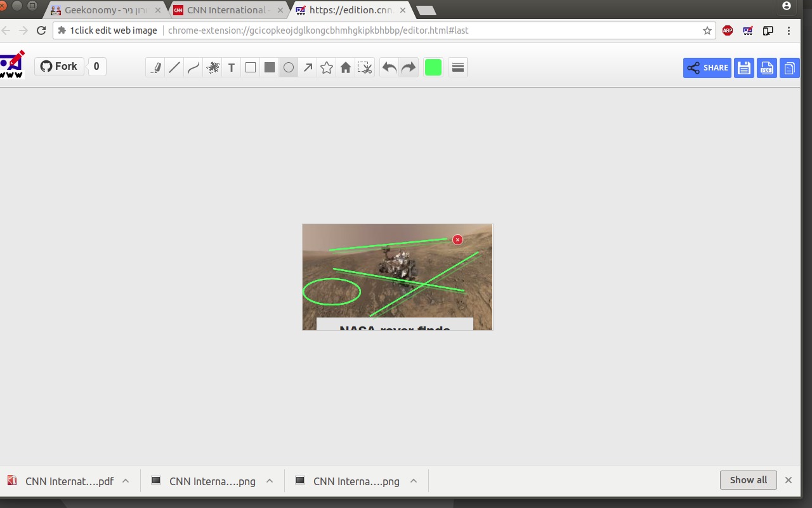Image resolution: width=812 pixels, height=508 pixels.
Task: Open Chrome's three-dot menu
Action: pyautogui.click(x=789, y=30)
